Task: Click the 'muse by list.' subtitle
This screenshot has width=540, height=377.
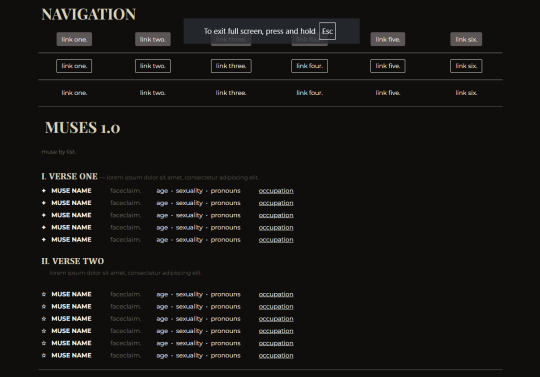Action: coord(58,152)
